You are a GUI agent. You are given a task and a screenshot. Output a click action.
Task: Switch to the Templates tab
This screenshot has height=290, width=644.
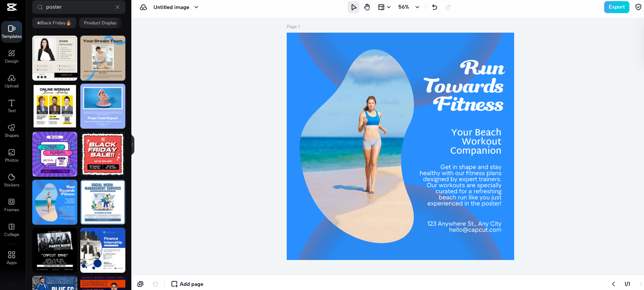12,32
